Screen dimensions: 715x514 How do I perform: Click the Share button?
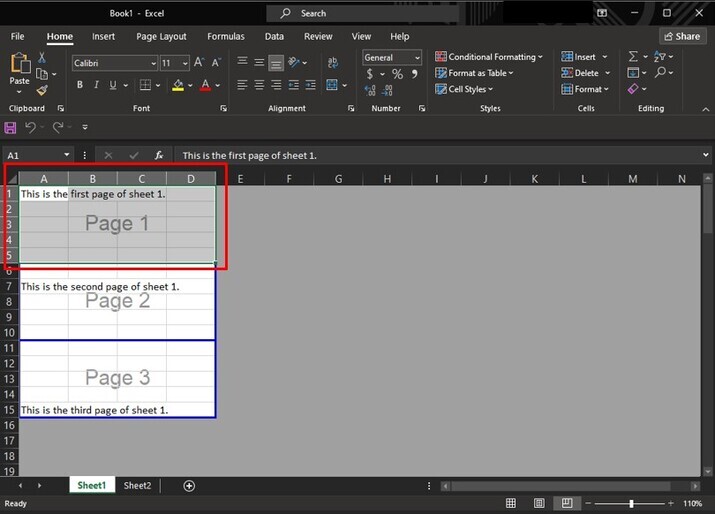pos(682,36)
